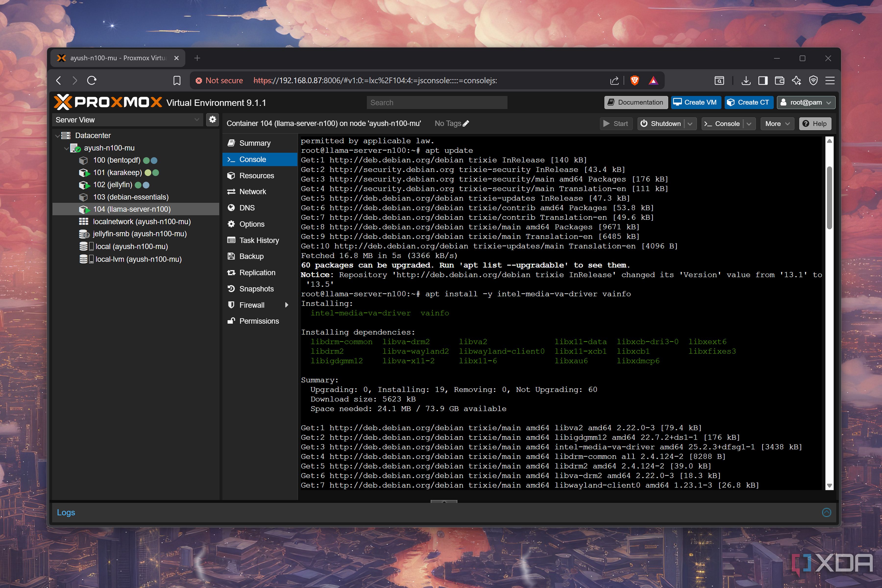This screenshot has width=882, height=588.
Task: Collapse the Datacenter tree node
Action: point(57,135)
